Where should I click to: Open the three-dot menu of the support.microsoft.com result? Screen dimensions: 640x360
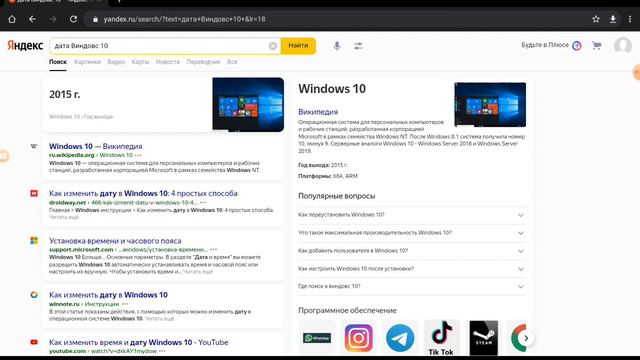coord(213,249)
